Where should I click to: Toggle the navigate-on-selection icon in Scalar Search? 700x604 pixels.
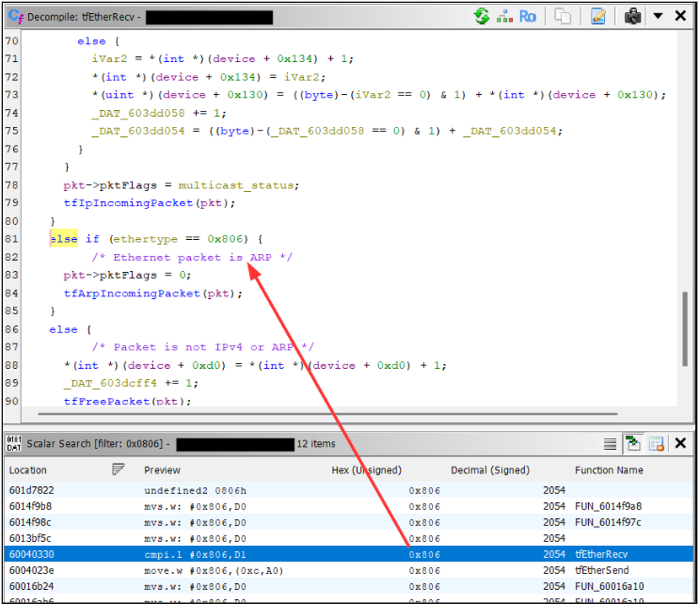[633, 443]
